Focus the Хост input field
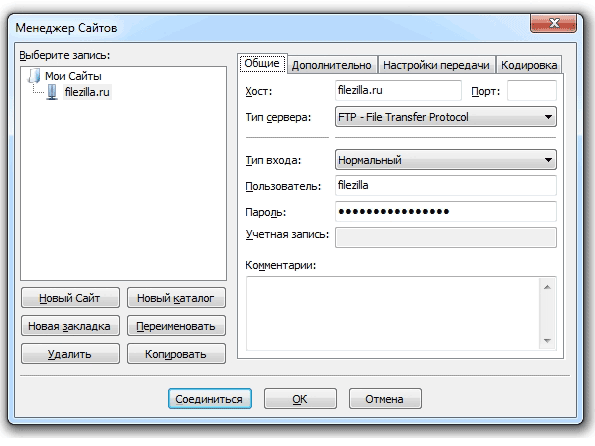The height and width of the screenshot is (446, 595). tap(398, 90)
